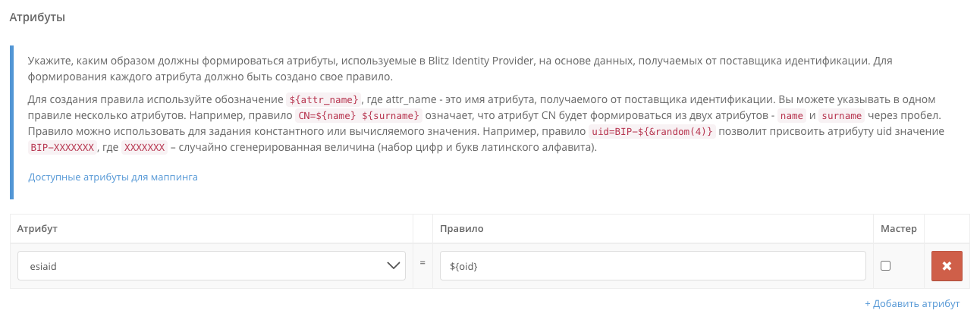Toggle the Мастер checkbox for esiaid
This screenshot has width=980, height=329.
point(885,266)
